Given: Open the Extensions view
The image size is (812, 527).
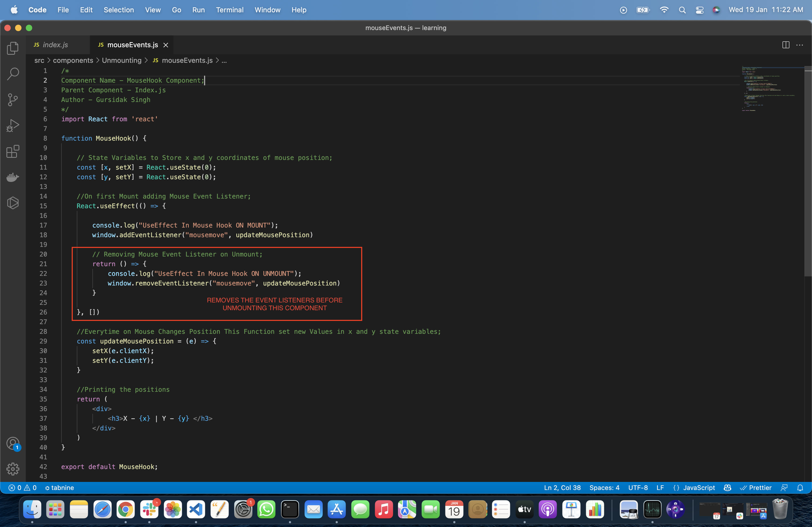Looking at the screenshot, I should [13, 151].
